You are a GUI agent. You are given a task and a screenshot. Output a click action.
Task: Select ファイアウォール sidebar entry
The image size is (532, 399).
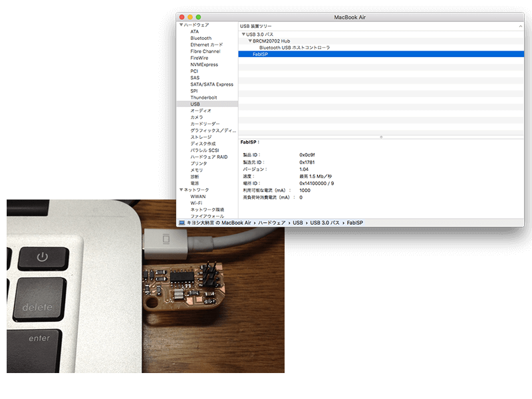[207, 216]
